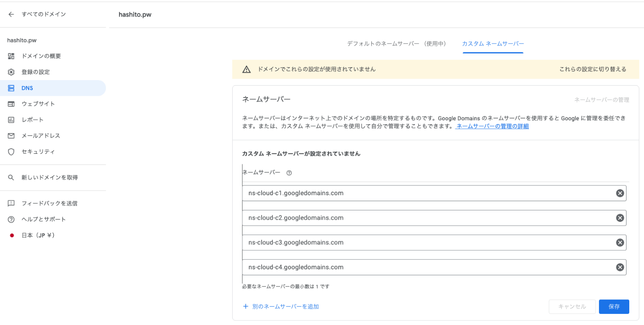Click the レポート chart icon
The width and height of the screenshot is (644, 325).
pos(11,120)
